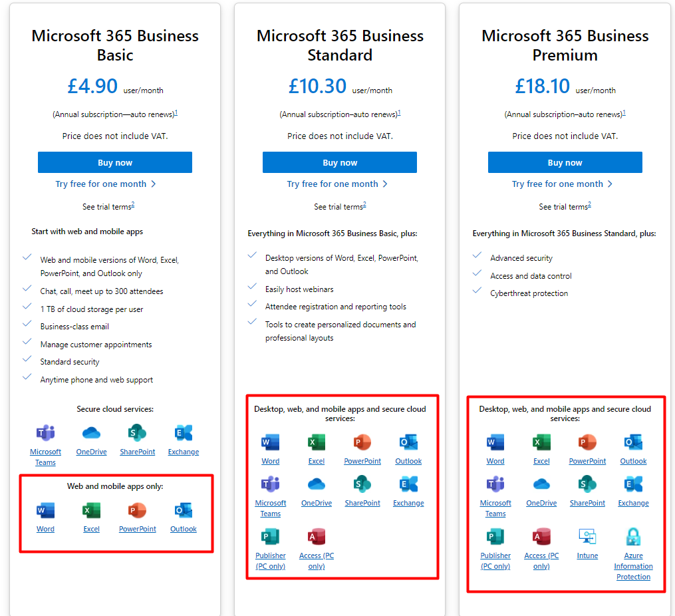Click the Access icon in Business Standard
The image size is (675, 616).
(x=317, y=536)
